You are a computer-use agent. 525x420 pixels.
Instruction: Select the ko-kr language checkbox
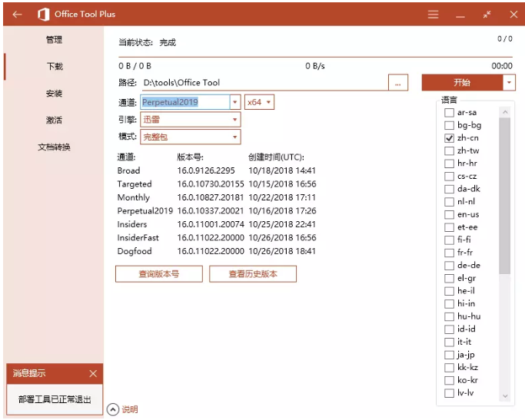(x=449, y=380)
